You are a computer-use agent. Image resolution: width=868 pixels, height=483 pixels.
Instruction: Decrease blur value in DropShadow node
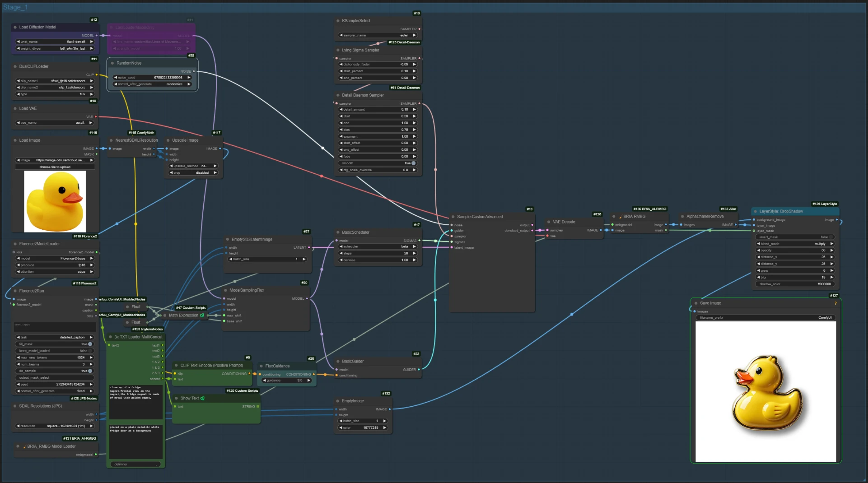coord(759,277)
